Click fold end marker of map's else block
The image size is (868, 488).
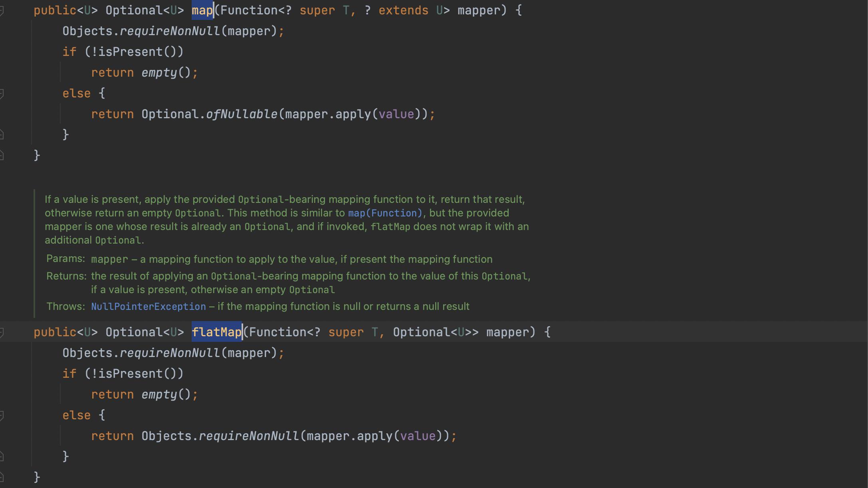[x=2, y=135]
